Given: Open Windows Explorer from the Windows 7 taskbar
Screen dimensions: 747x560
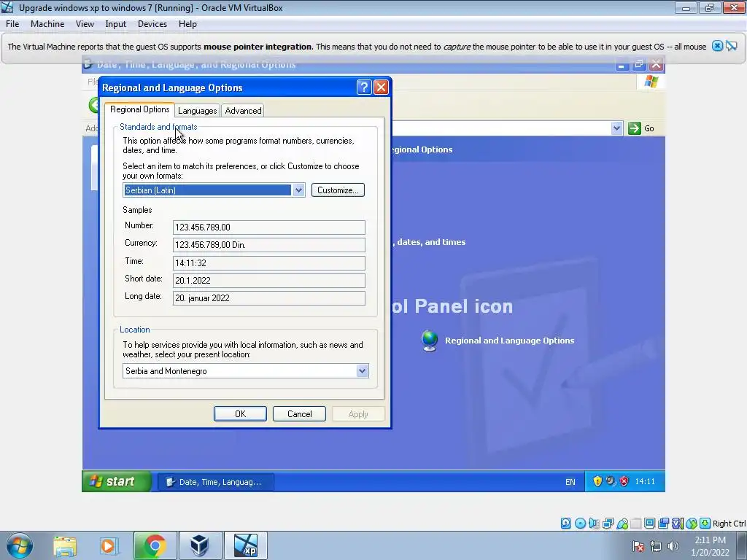Looking at the screenshot, I should point(65,545).
